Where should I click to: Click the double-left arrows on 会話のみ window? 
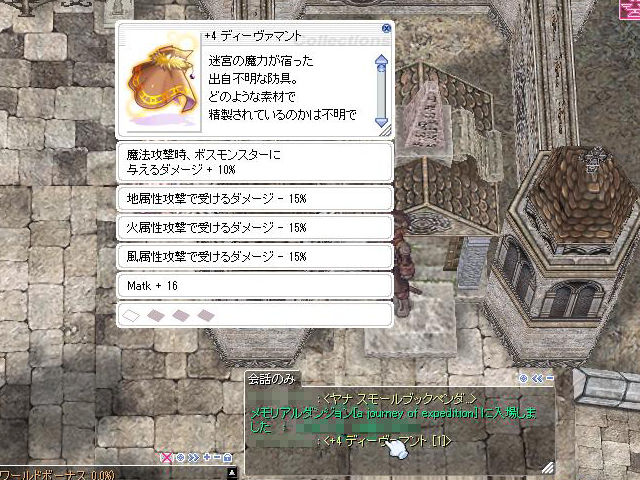tap(537, 379)
